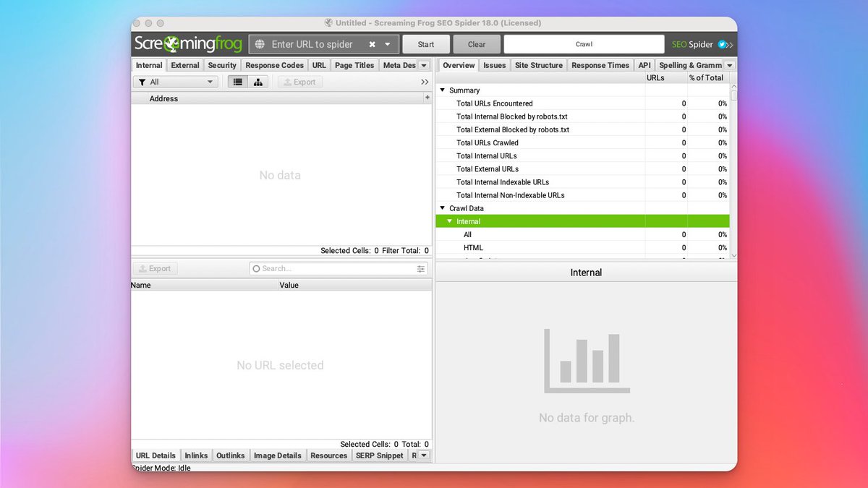Open the Response Codes tab
The height and width of the screenshot is (488, 868).
(274, 65)
